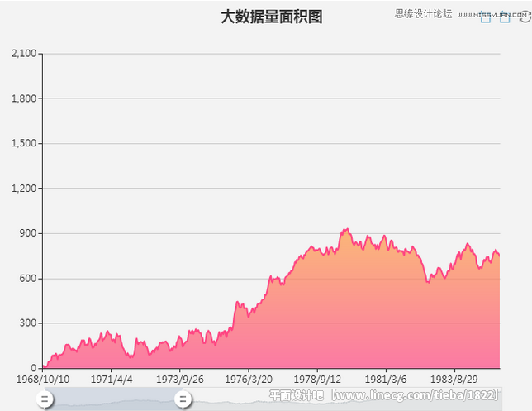The width and height of the screenshot is (532, 411).
Task: Click the restore chart refresh icon
Action: [525, 16]
